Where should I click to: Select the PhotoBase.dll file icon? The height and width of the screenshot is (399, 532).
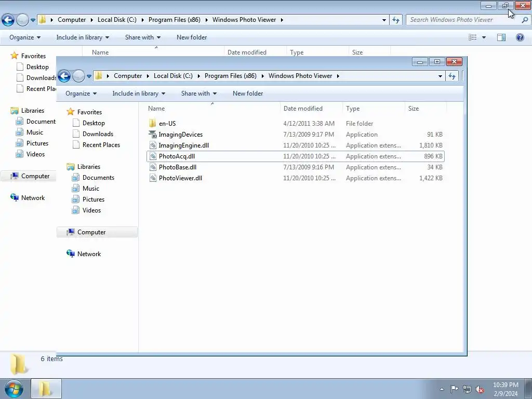pos(153,167)
